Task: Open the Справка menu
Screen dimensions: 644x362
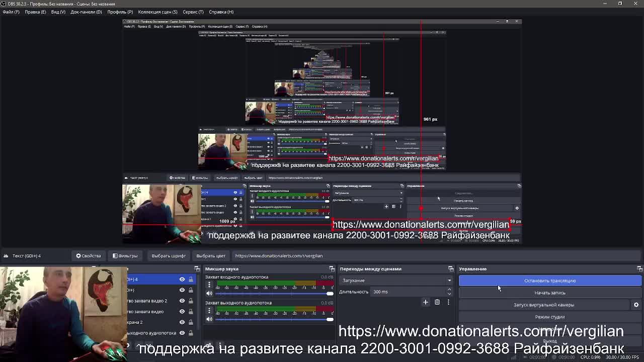Action: pos(221,12)
